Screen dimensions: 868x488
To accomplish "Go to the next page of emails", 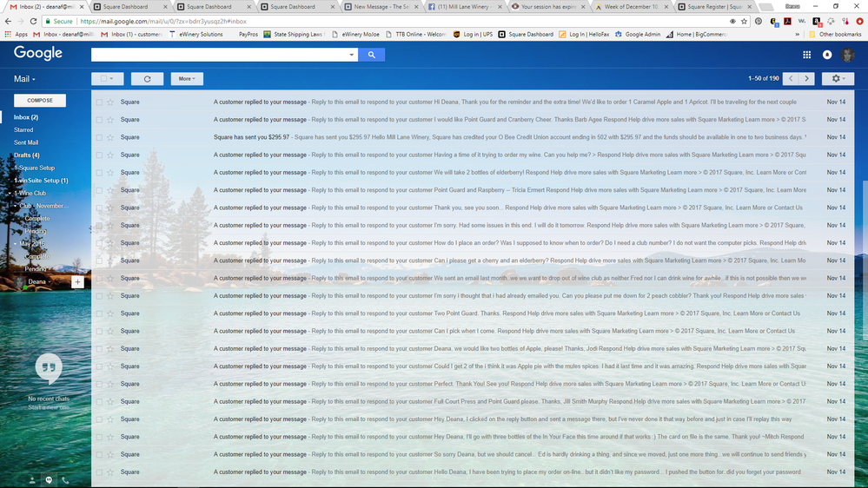I will click(x=806, y=79).
